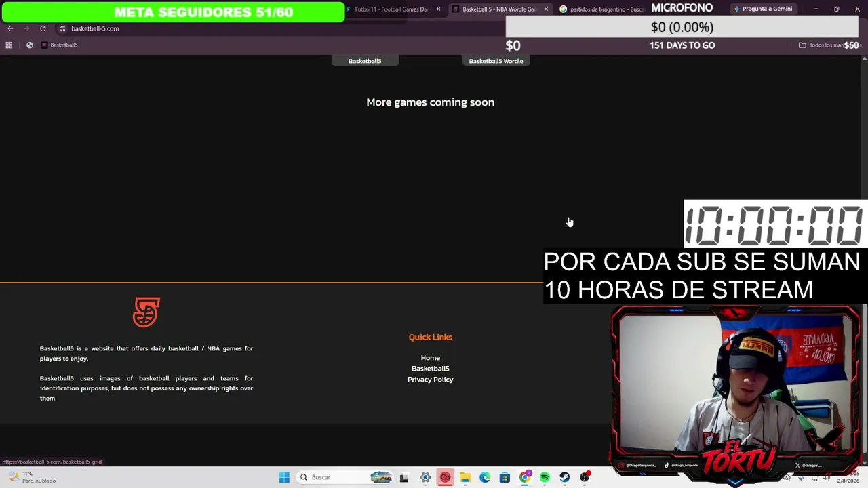Follow the Basketball5 quick link in footer
868x488 pixels.
(x=430, y=369)
